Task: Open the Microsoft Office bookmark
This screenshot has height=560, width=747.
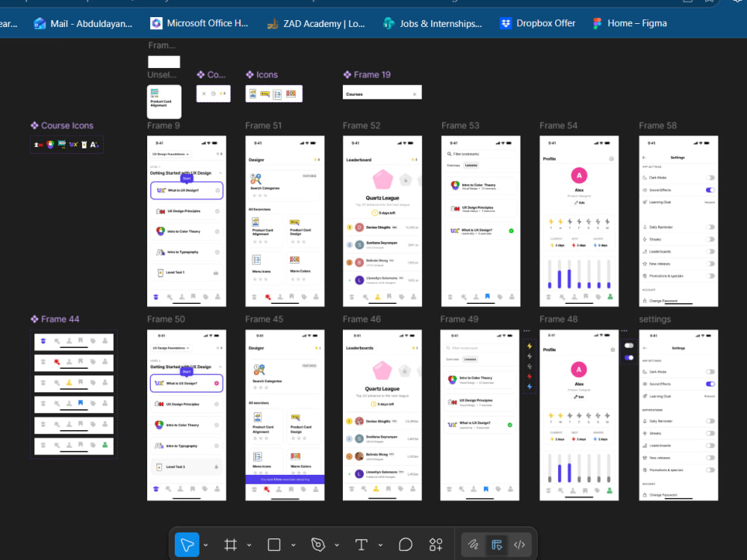Action: (x=199, y=23)
